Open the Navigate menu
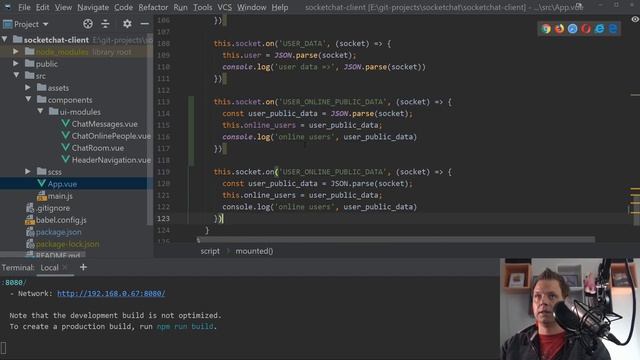This screenshot has width=640, height=360. pyautogui.click(x=93, y=7)
